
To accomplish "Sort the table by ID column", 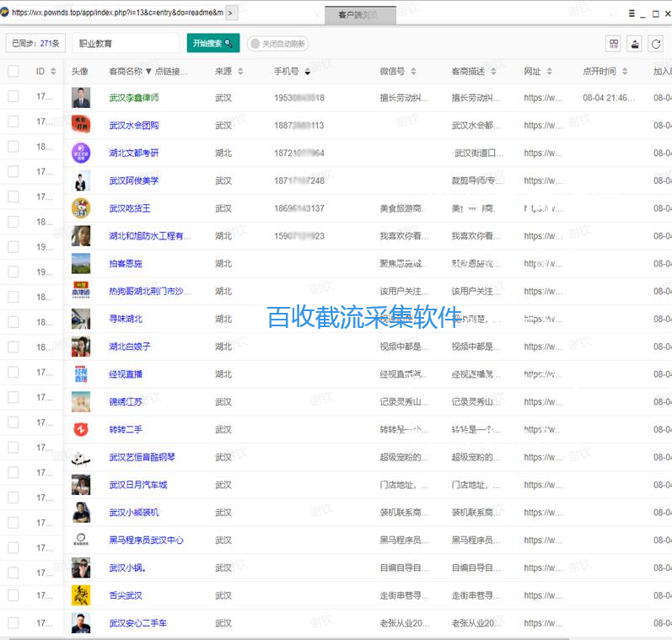I will [x=53, y=71].
